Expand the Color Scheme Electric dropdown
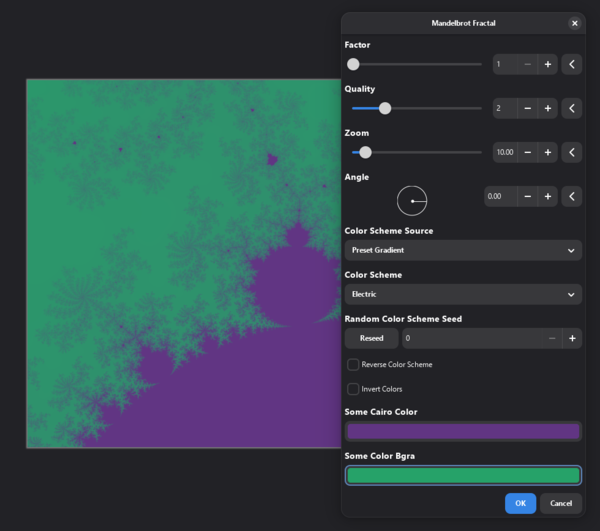Screen dimensions: 600x531 pos(462,294)
